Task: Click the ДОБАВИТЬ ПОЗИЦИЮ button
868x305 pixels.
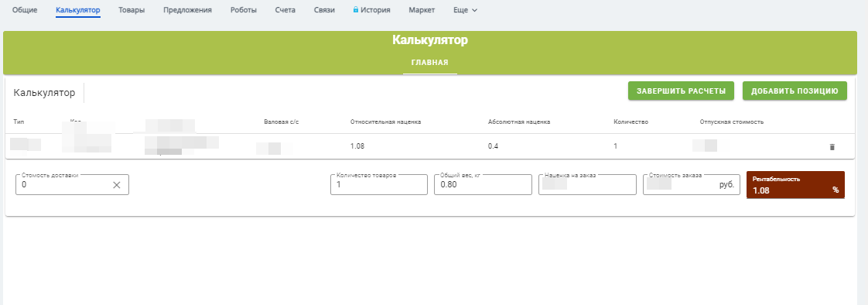Action: (x=795, y=91)
